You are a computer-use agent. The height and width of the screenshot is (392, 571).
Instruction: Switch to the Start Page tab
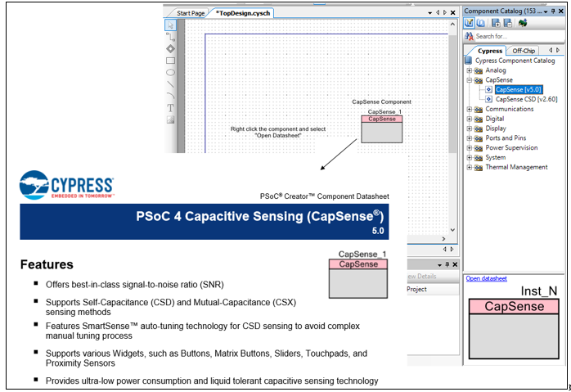click(191, 13)
